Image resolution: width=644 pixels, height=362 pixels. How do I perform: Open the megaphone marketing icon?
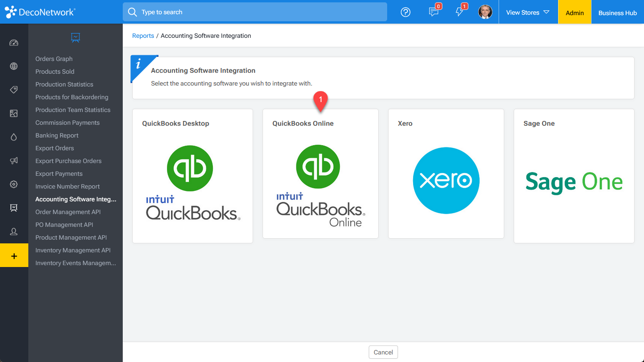click(x=14, y=161)
